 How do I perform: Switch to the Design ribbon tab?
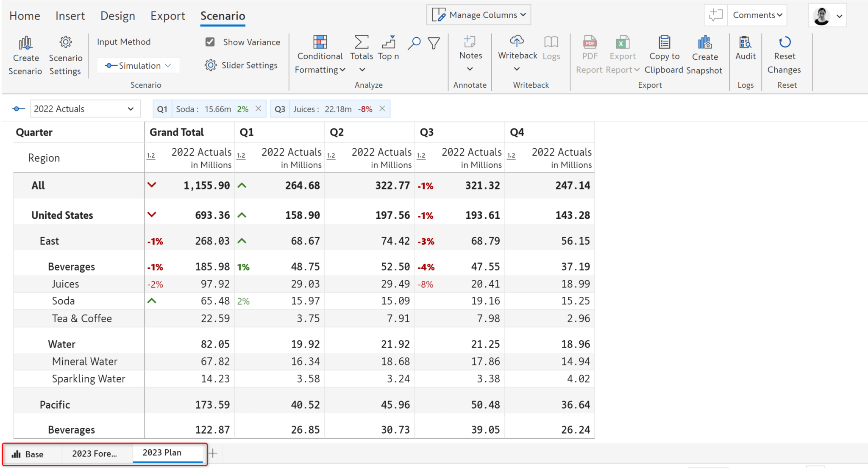(x=117, y=16)
